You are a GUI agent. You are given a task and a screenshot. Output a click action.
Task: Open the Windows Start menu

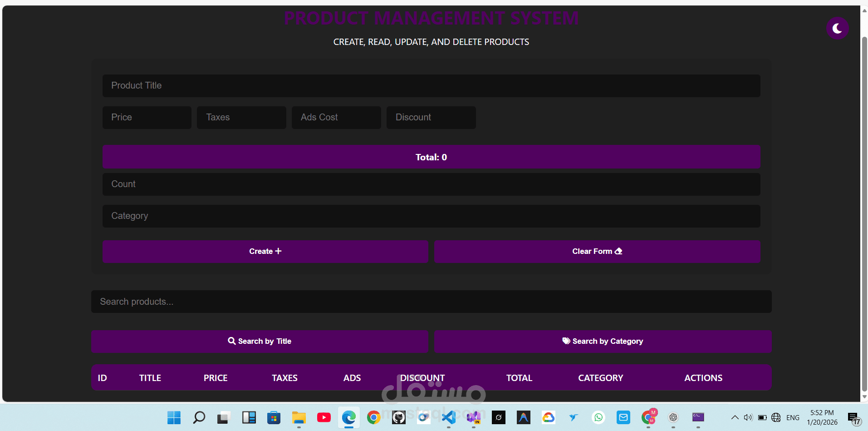[x=174, y=417]
